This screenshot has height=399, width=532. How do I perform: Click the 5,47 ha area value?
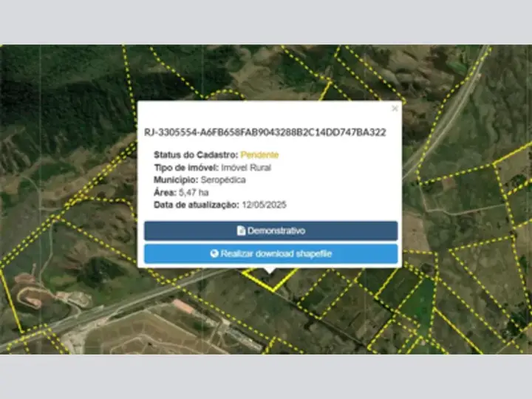[x=194, y=192]
